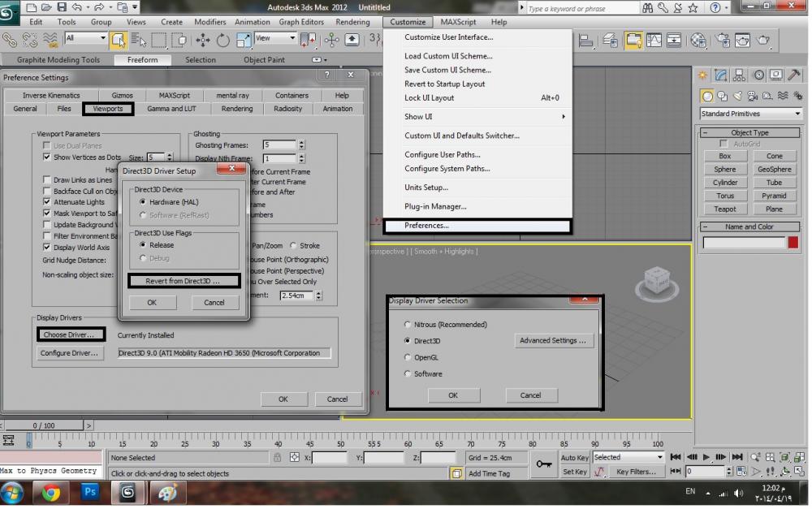This screenshot has width=812, height=509.
Task: Switch to Lights category in Create panel
Action: [738, 95]
